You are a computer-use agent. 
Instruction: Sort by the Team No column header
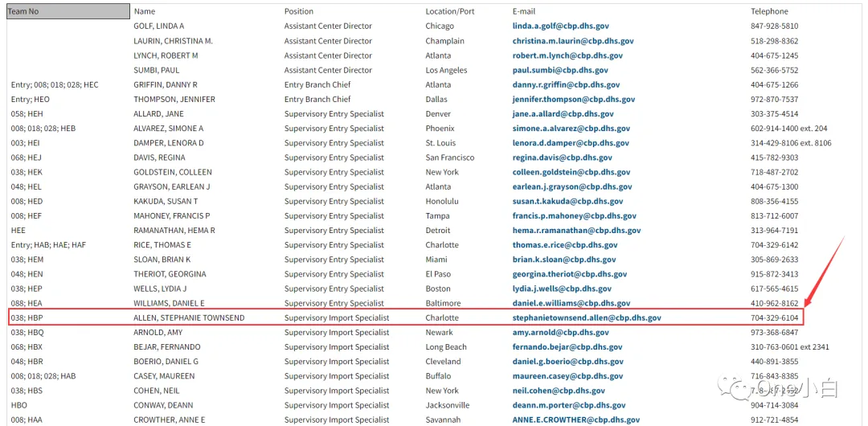tap(68, 11)
